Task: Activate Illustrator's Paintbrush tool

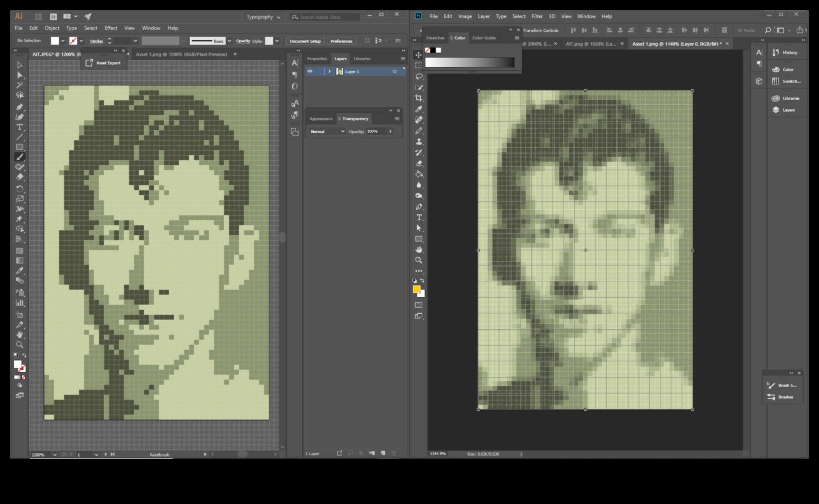Action: [20, 157]
